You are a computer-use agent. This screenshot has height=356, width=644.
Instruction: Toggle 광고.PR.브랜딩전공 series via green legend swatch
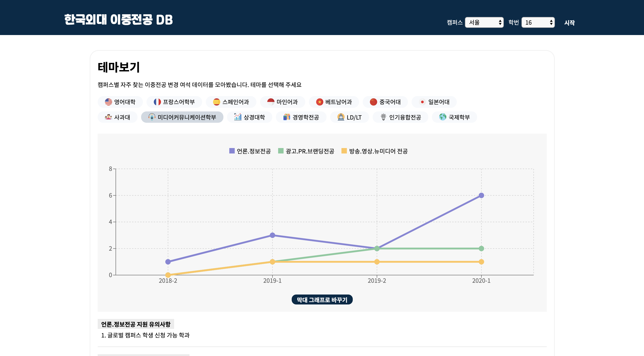point(281,151)
